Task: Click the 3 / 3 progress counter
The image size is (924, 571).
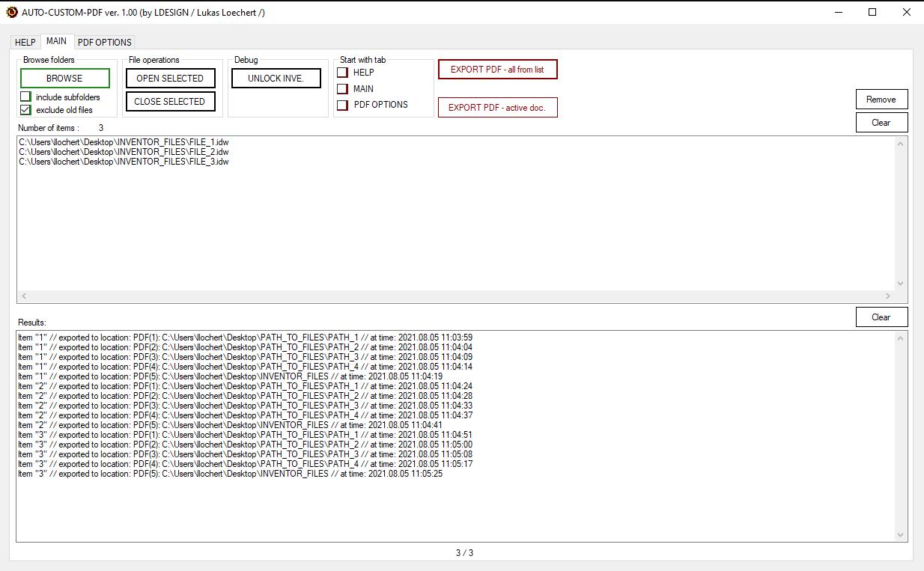Action: coord(464,553)
